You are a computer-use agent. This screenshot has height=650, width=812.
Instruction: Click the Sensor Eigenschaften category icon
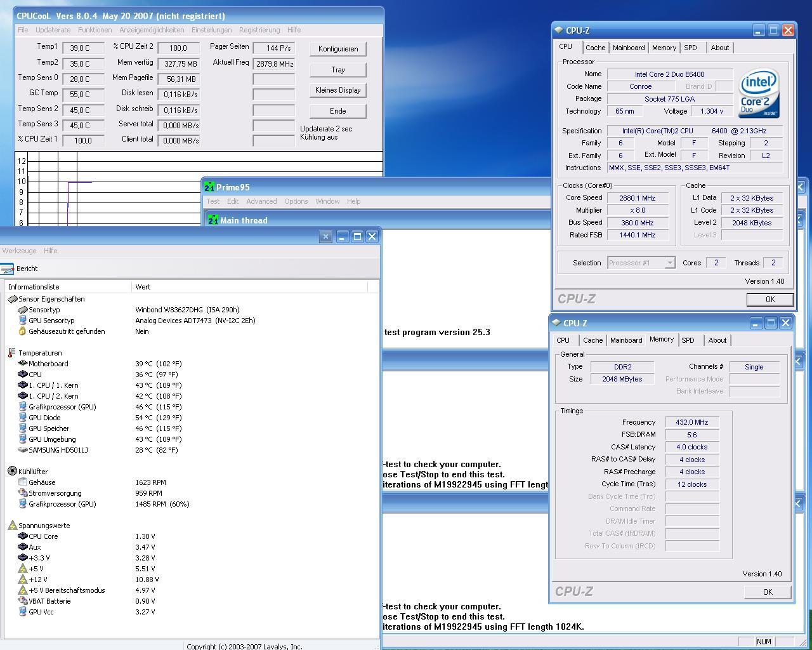[x=13, y=299]
